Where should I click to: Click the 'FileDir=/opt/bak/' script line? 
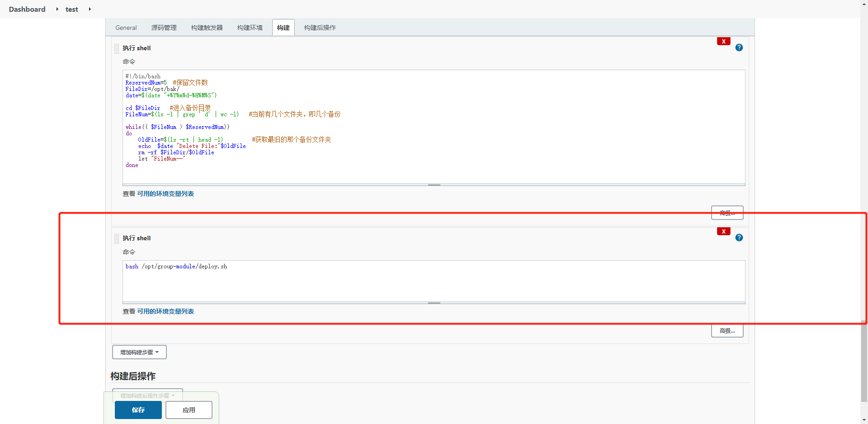(x=152, y=89)
